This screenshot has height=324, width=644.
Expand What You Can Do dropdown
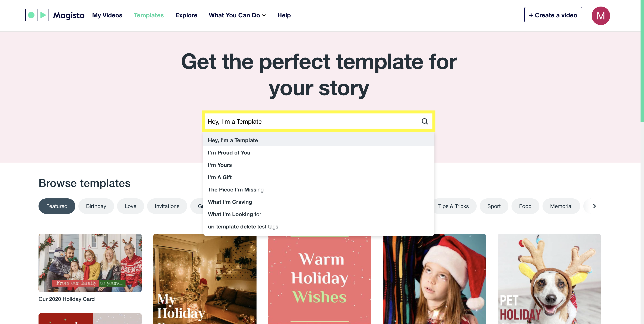click(237, 15)
